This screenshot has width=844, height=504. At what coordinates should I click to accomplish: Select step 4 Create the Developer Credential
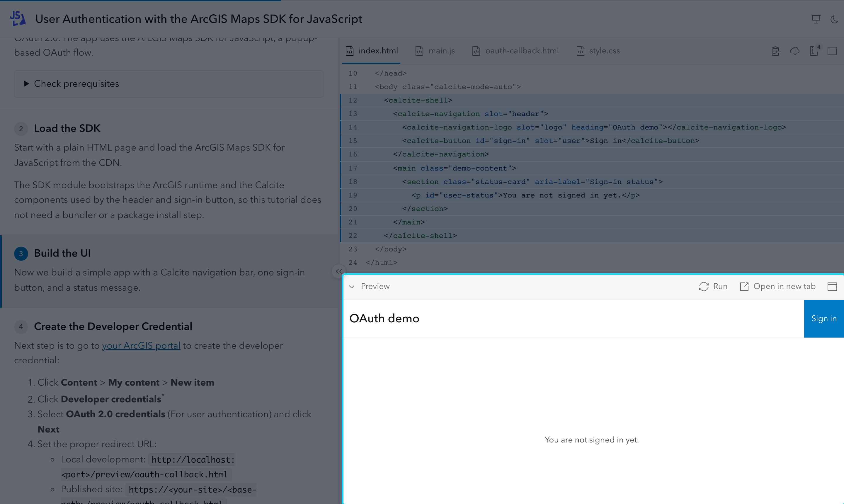point(113,326)
